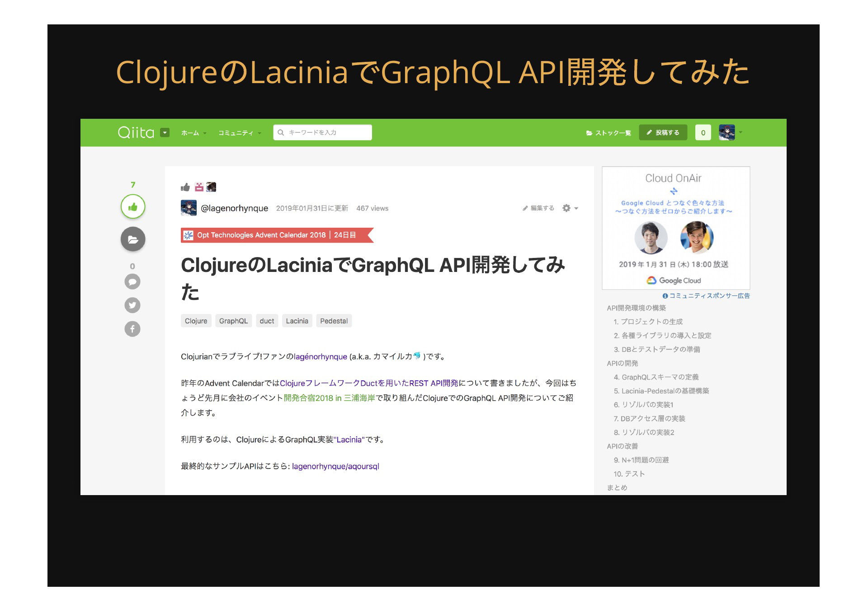
Task: Click コミュニティスポンサー広告 info link
Action: (706, 296)
